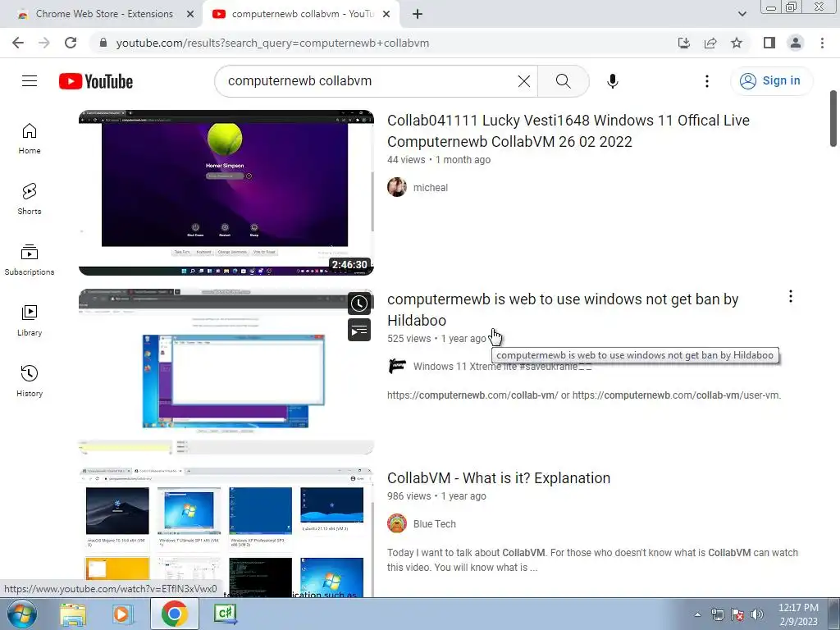Viewport: 840px width, 630px height.
Task: Click '44 views' text
Action: point(406,160)
